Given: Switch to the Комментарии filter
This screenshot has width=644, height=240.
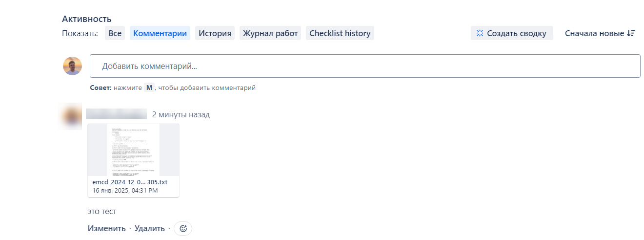Looking at the screenshot, I should point(160,33).
